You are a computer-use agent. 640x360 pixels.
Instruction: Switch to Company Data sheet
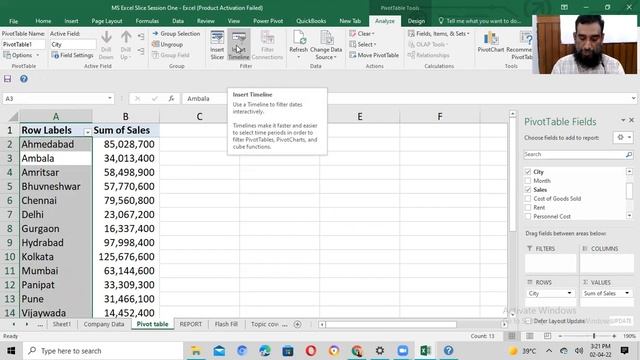(x=104, y=324)
